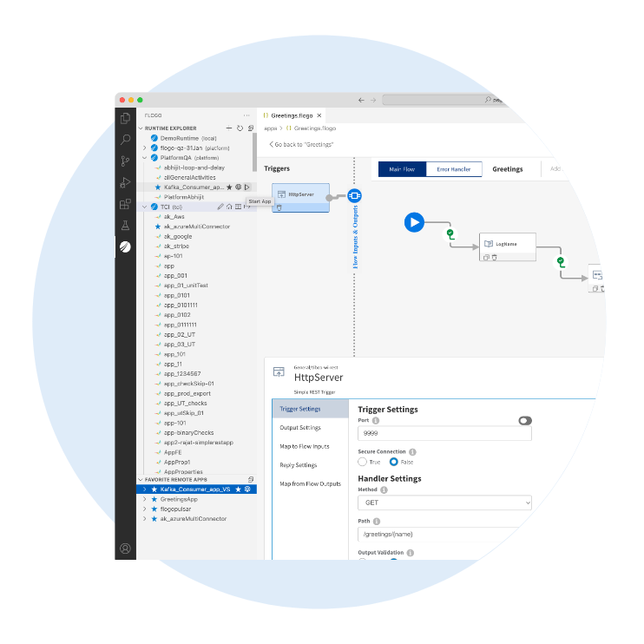The image size is (644, 644).
Task: Select True for Secure Connection
Action: tap(363, 462)
